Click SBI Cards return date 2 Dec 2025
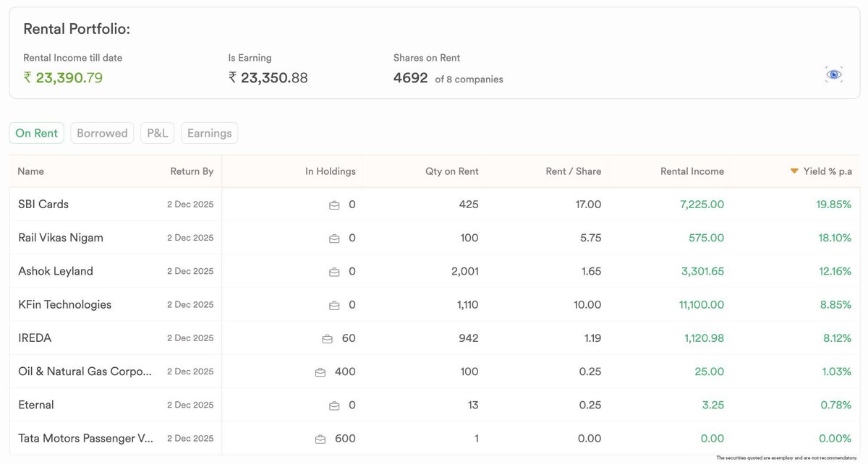The width and height of the screenshot is (868, 464). coord(190,205)
